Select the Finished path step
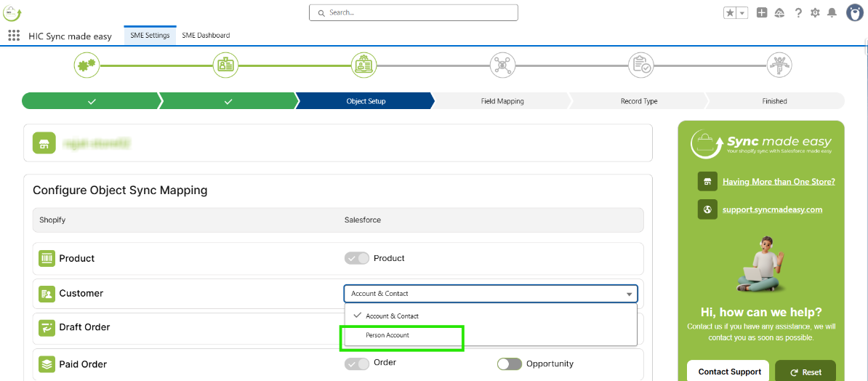 (774, 101)
